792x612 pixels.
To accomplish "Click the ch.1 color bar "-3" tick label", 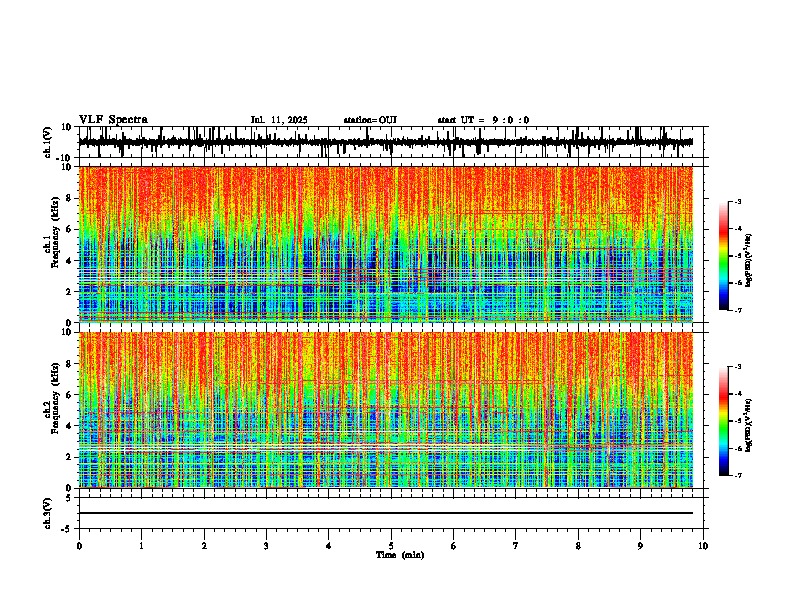I will coord(738,201).
